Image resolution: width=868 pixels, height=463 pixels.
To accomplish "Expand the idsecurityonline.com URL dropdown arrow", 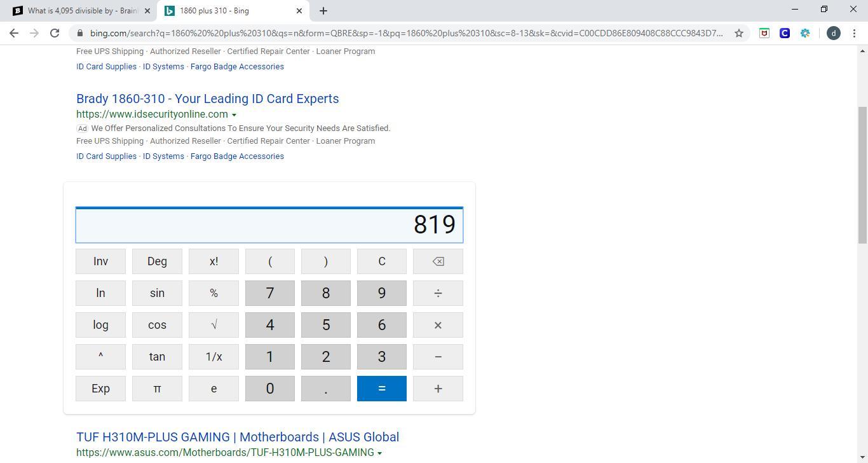I will coord(234,115).
